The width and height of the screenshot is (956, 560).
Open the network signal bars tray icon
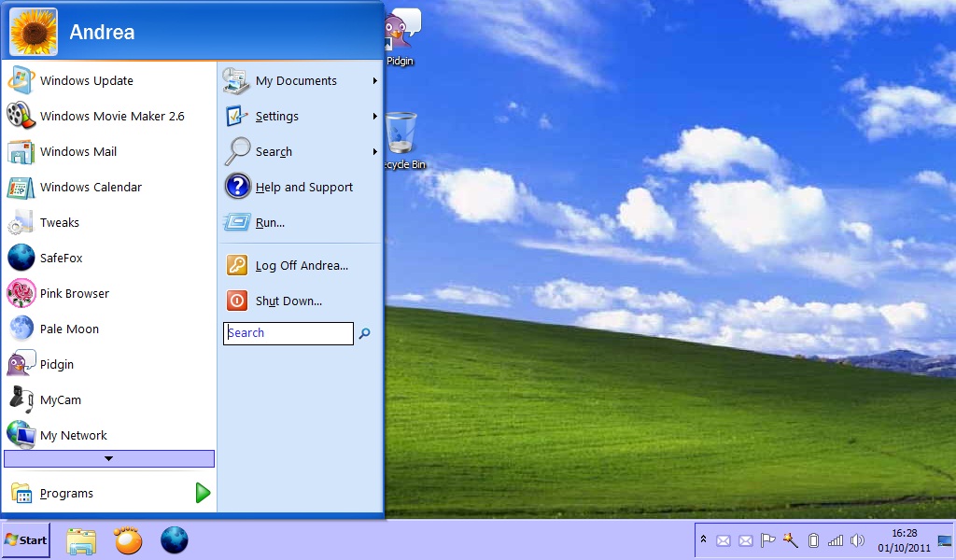[x=836, y=540]
